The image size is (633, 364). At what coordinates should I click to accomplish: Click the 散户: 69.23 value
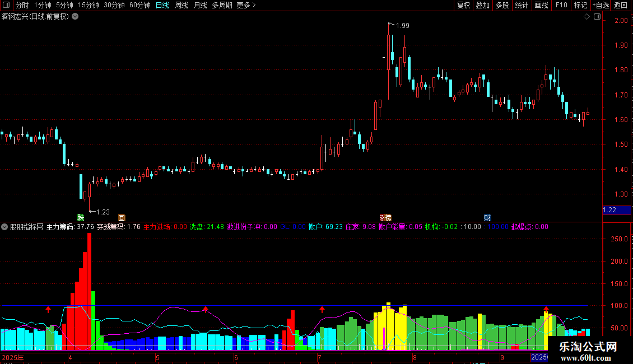325,227
